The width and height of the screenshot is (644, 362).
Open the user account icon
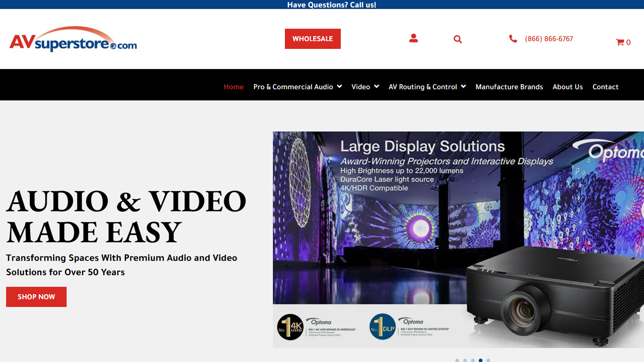pos(414,38)
